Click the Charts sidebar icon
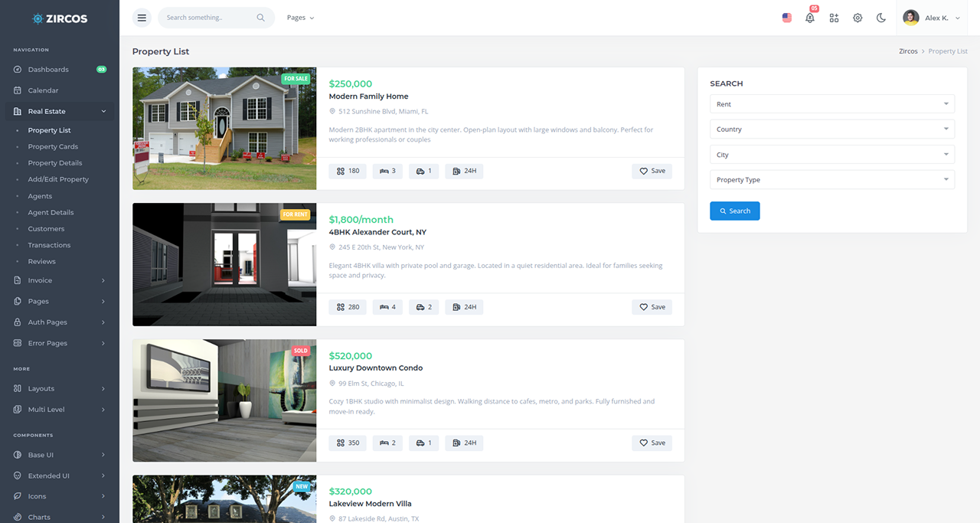 [18, 517]
